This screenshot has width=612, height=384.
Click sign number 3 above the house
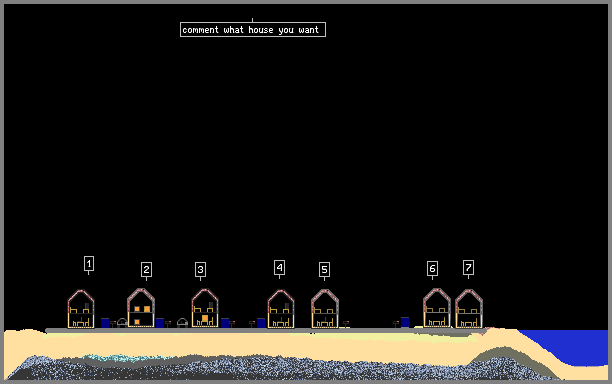[200, 270]
